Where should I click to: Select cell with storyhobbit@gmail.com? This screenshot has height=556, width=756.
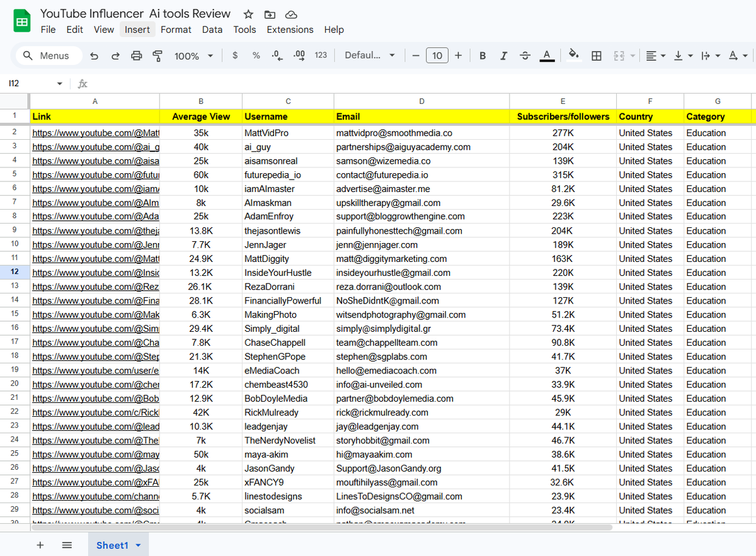point(421,441)
